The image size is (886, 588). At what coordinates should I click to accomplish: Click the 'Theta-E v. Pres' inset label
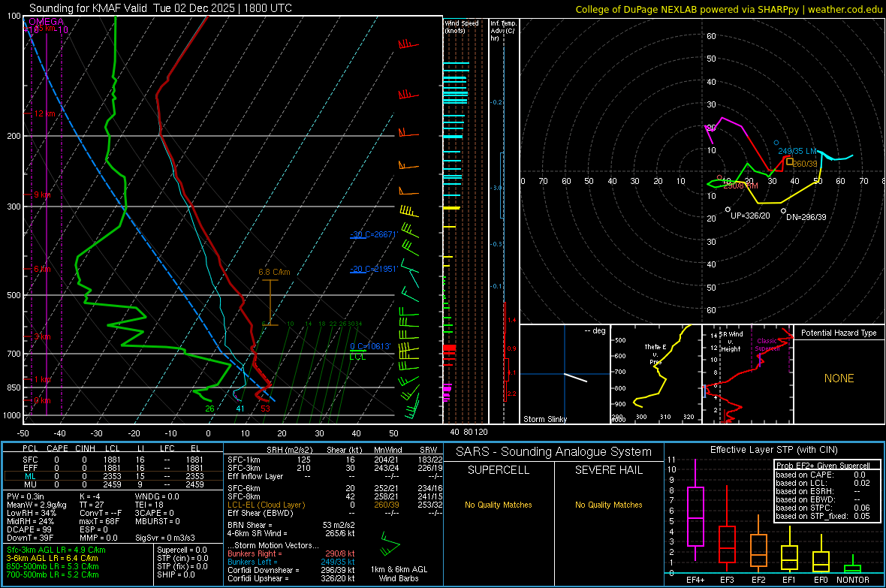coord(655,354)
